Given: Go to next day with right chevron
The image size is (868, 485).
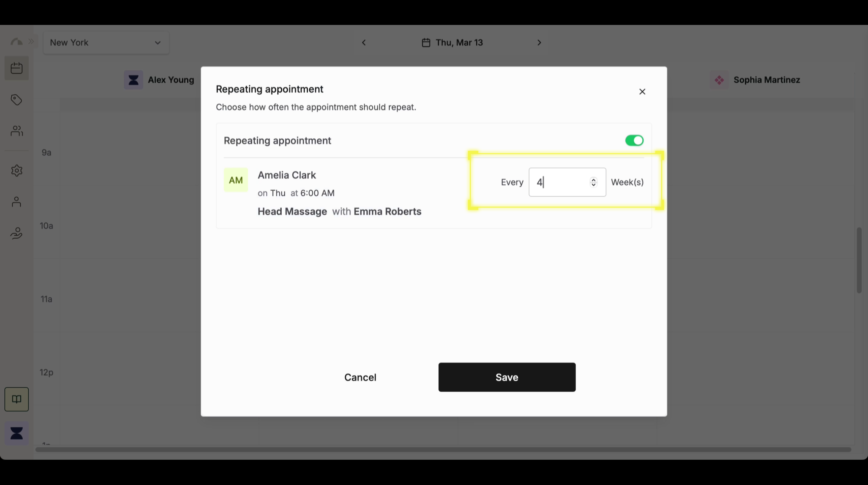Looking at the screenshot, I should tap(539, 43).
